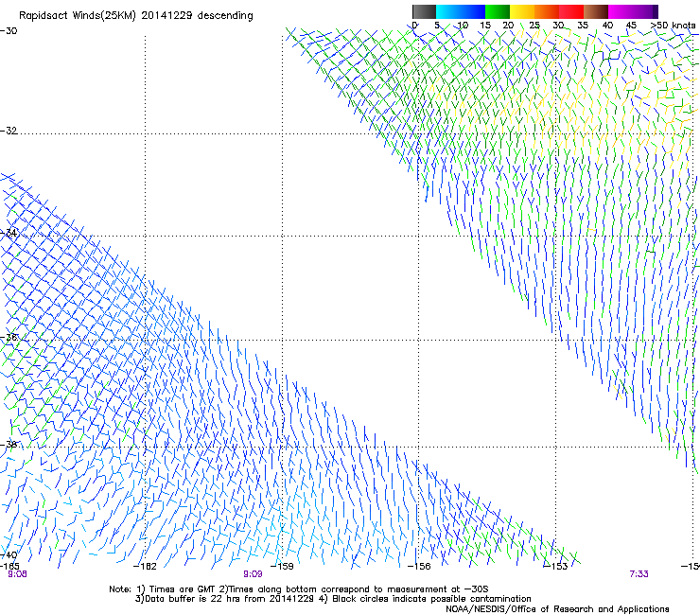
Task: Click the '-38' latitude axis label
Action: pyautogui.click(x=9, y=445)
